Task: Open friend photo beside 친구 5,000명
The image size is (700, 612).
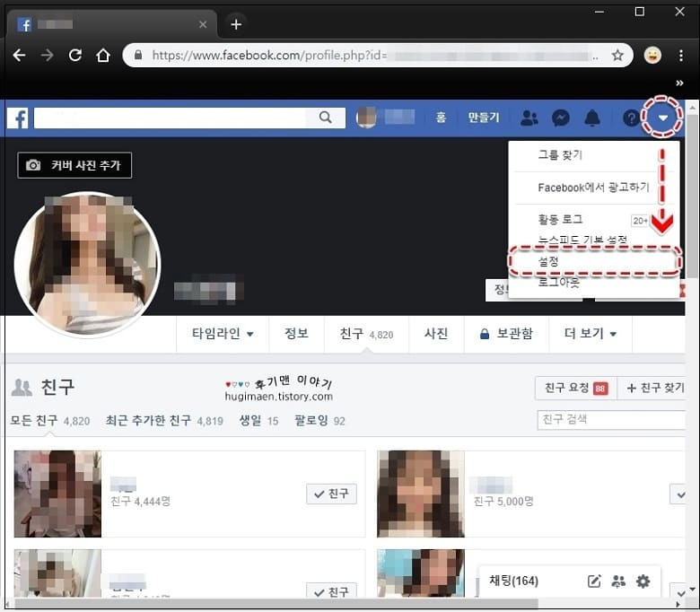Action: pos(421,494)
